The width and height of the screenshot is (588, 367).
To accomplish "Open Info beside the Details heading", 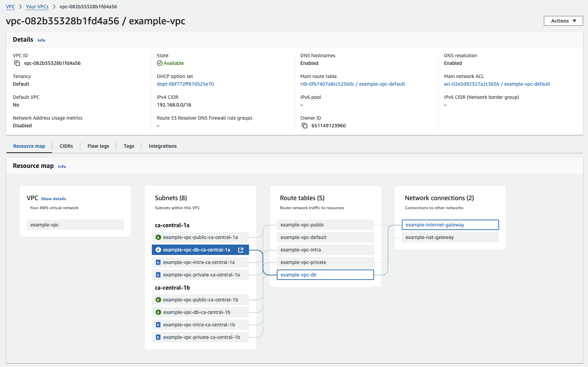I will pyautogui.click(x=41, y=40).
